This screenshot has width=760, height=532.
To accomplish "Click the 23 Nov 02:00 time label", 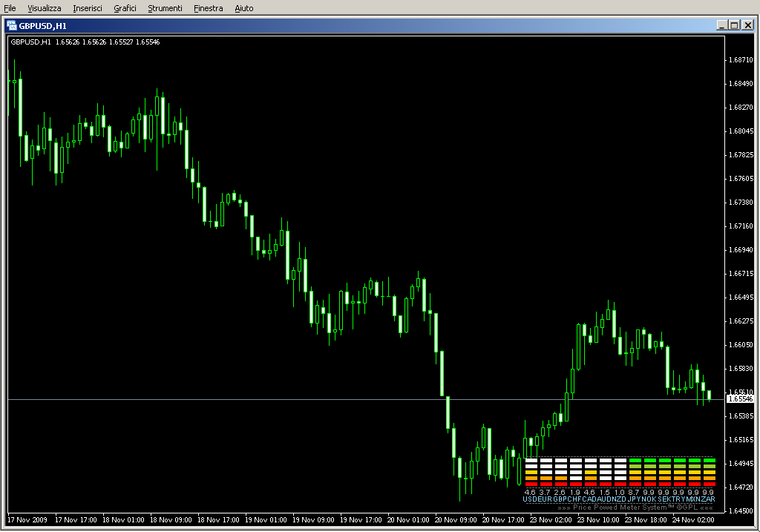I will [x=551, y=520].
